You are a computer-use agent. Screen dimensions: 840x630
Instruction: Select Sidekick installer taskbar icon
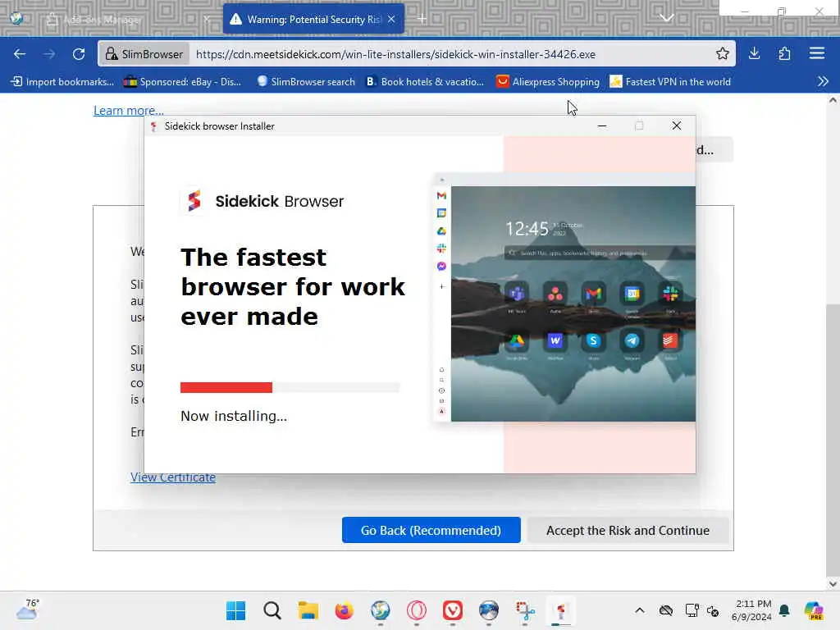click(561, 610)
